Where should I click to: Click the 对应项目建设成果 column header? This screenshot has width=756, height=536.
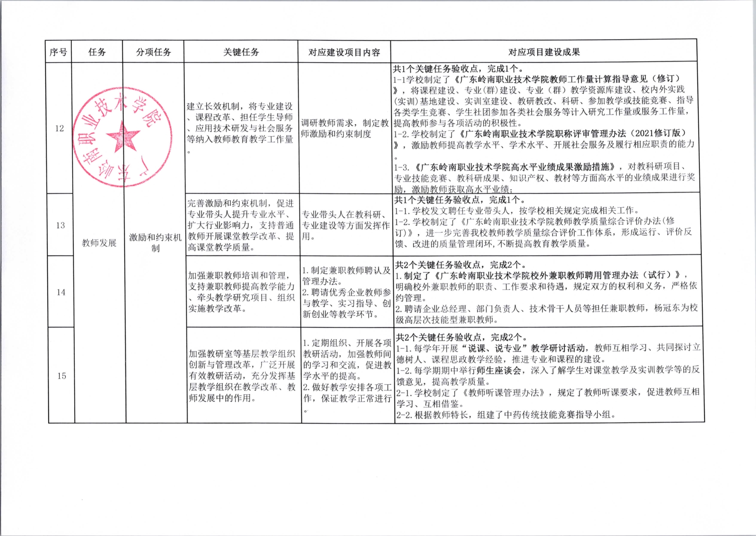(x=544, y=52)
